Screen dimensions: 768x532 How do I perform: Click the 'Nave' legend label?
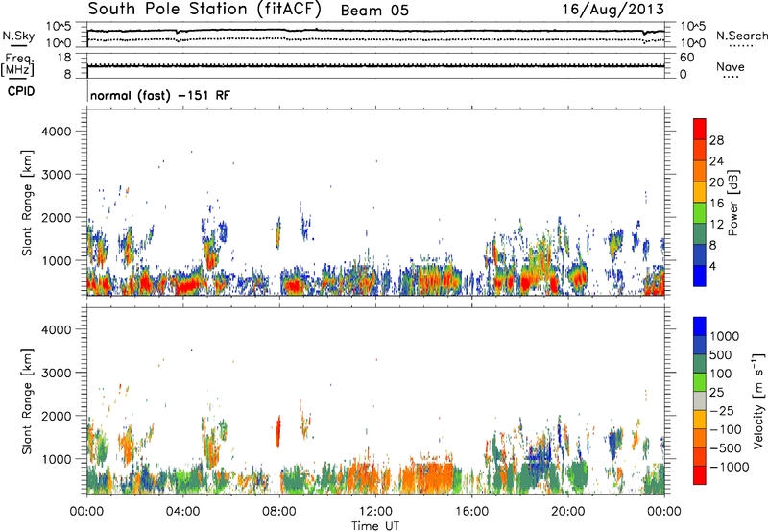tap(731, 67)
